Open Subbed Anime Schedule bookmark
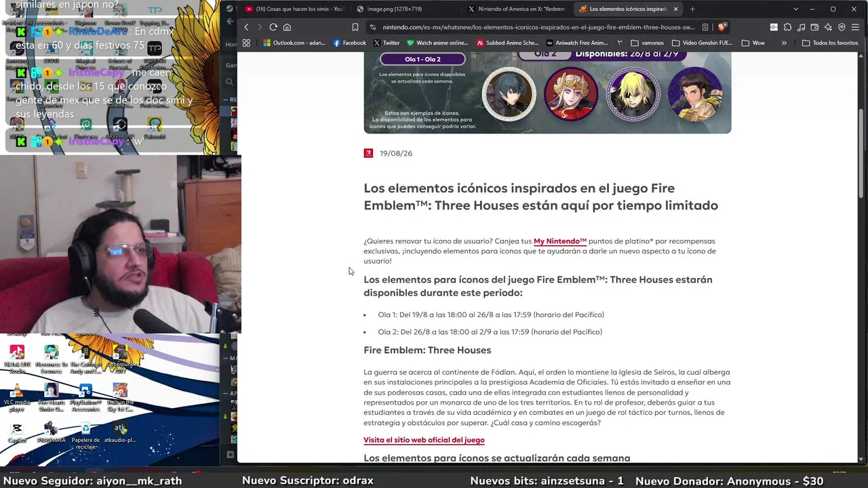This screenshot has width=868, height=488. [x=507, y=43]
